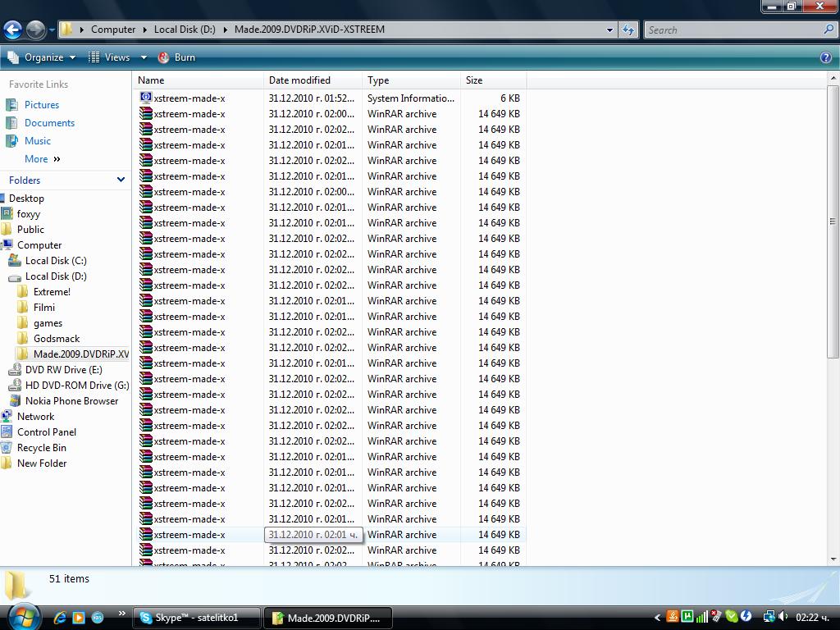Viewport: 840px width, 630px height.
Task: Open the Godsmack folder in the tree
Action: tap(57, 339)
